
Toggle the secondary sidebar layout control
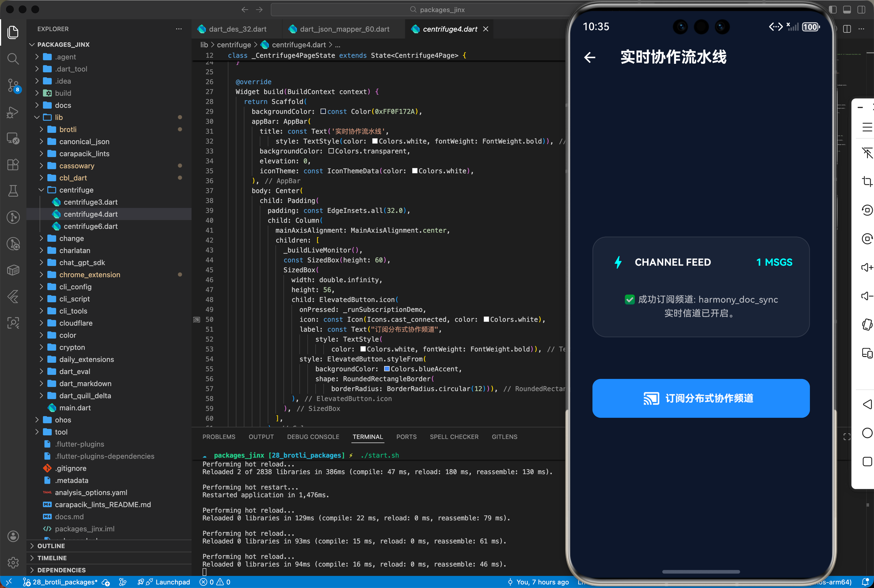(861, 9)
